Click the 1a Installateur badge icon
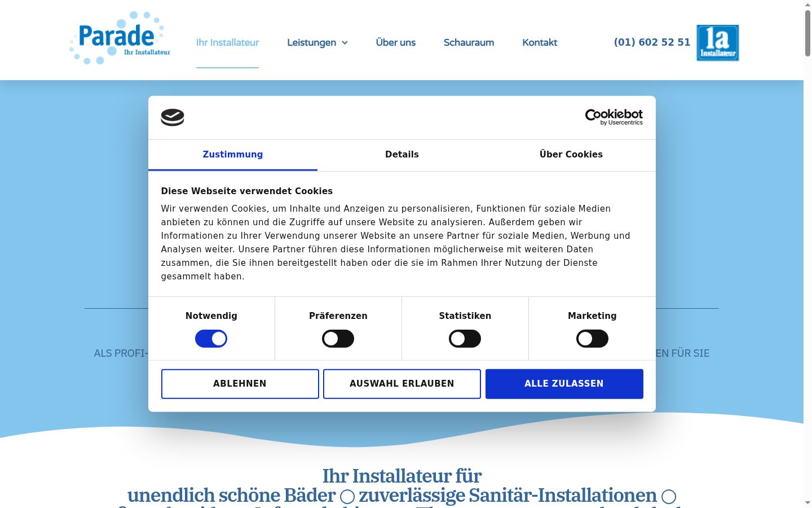The image size is (812, 508). (x=717, y=43)
